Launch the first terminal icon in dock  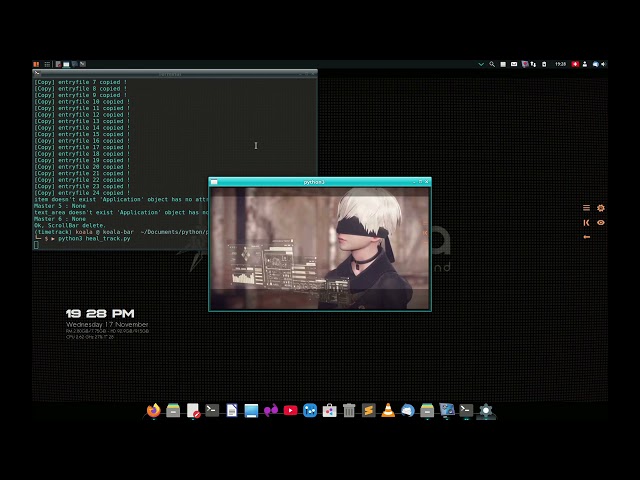pyautogui.click(x=212, y=410)
